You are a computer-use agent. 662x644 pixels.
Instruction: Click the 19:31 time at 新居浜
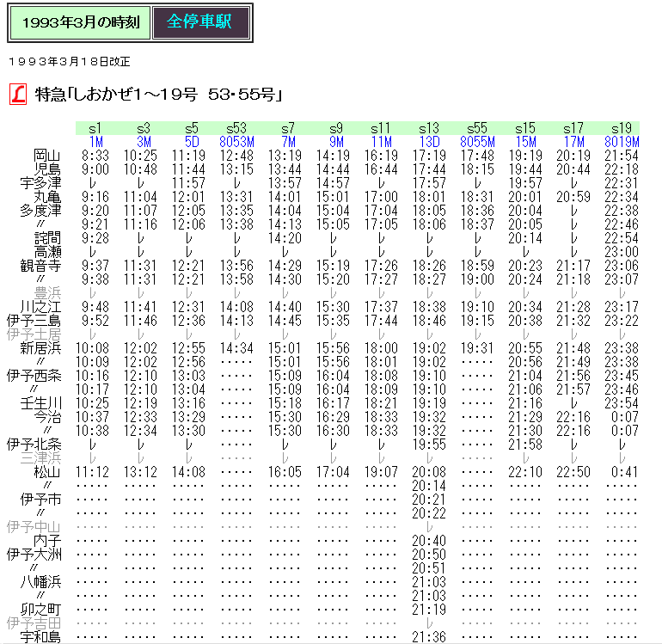[477, 348]
